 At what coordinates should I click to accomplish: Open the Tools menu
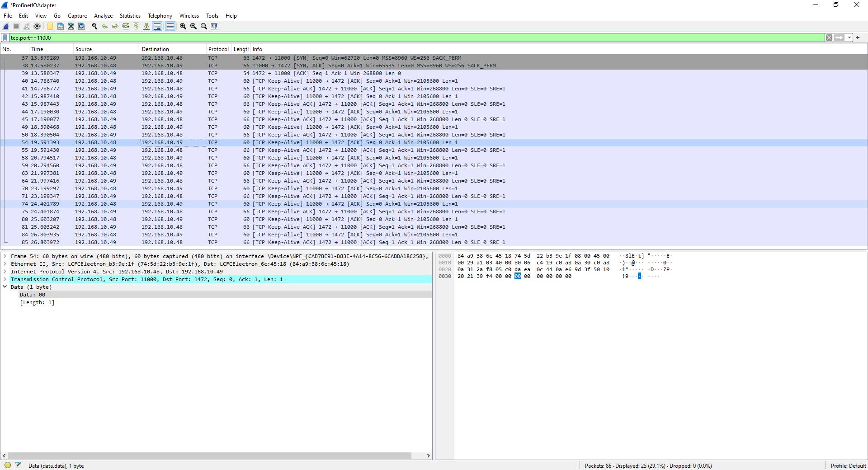click(x=212, y=16)
